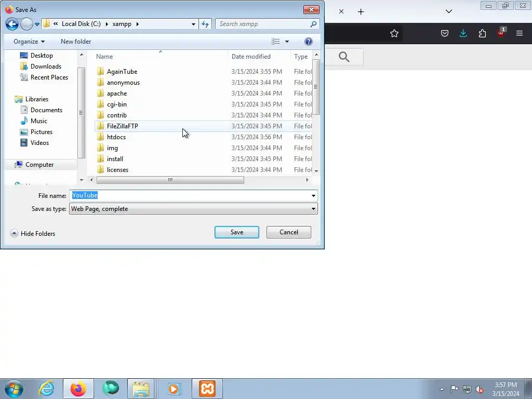The image size is (532, 399).
Task: Open Recent Places in the navigation pane
Action: coord(44,77)
